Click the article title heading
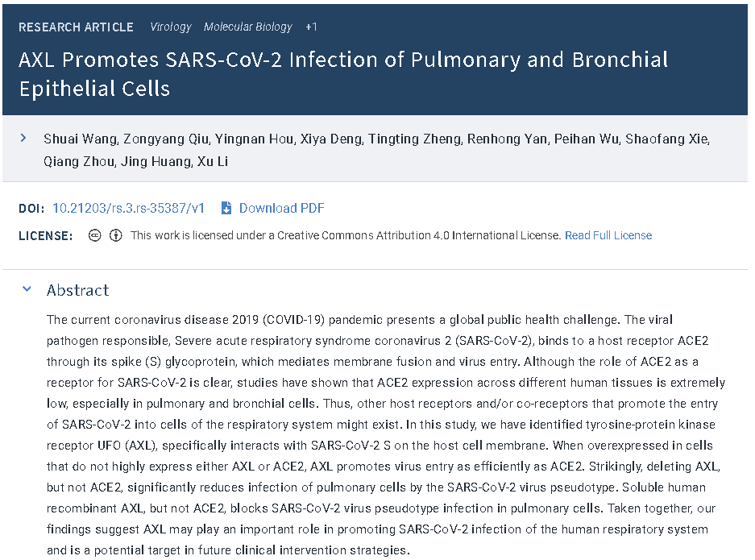The width and height of the screenshot is (755, 560). 343,73
